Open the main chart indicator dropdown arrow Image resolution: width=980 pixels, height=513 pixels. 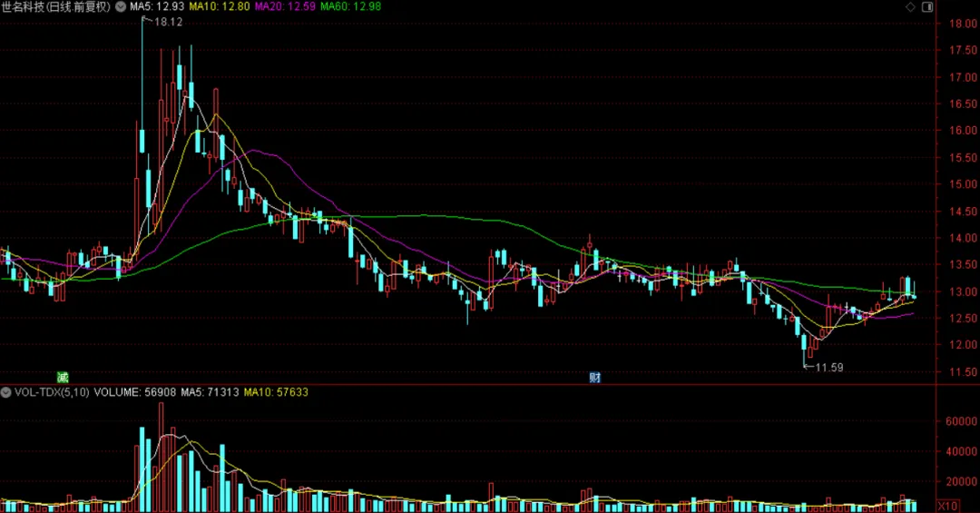pos(121,7)
